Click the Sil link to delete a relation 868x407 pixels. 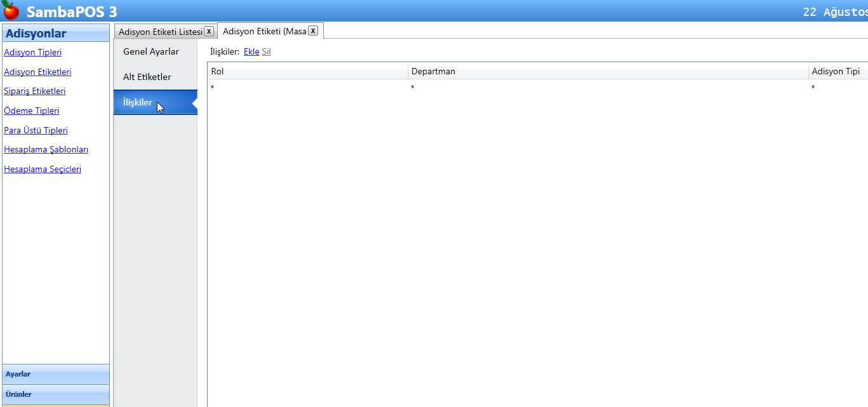(266, 52)
